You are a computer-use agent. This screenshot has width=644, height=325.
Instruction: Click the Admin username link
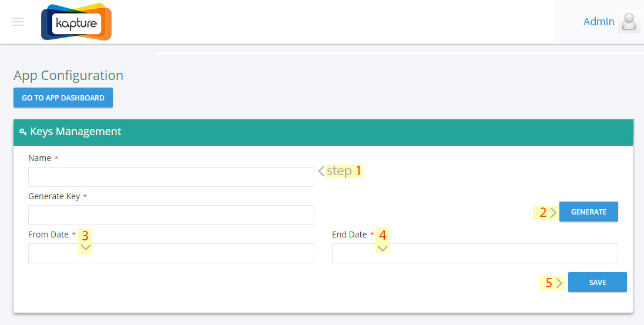point(599,21)
